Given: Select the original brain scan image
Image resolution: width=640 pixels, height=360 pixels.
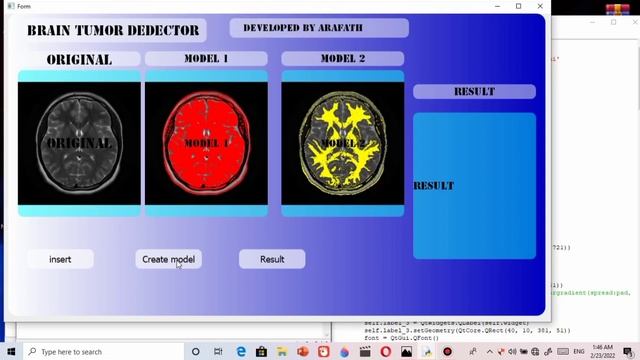Looking at the screenshot, I should [x=79, y=143].
